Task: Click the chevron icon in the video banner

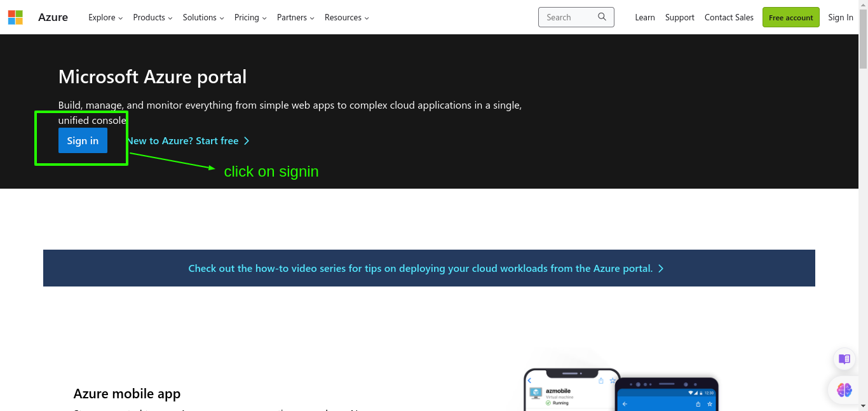Action: click(661, 268)
